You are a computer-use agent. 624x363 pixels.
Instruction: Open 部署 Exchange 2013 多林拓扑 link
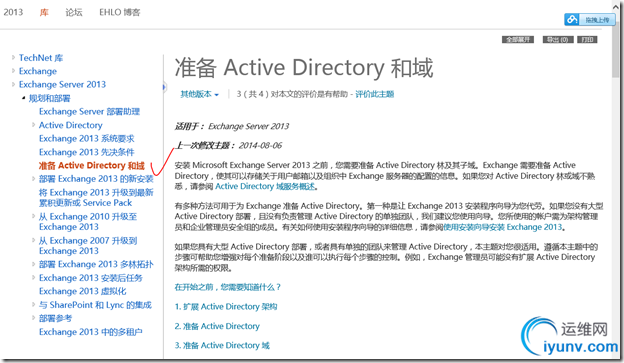[96, 264]
